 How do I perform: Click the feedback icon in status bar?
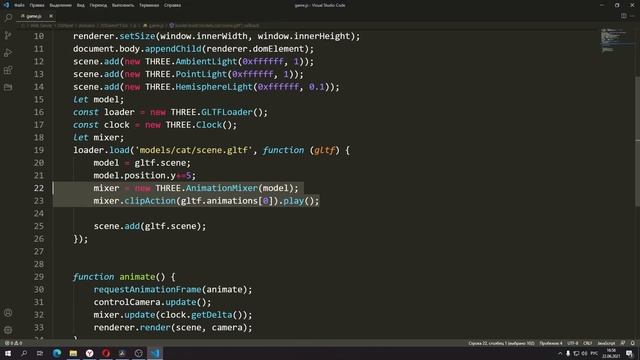[x=623, y=343]
